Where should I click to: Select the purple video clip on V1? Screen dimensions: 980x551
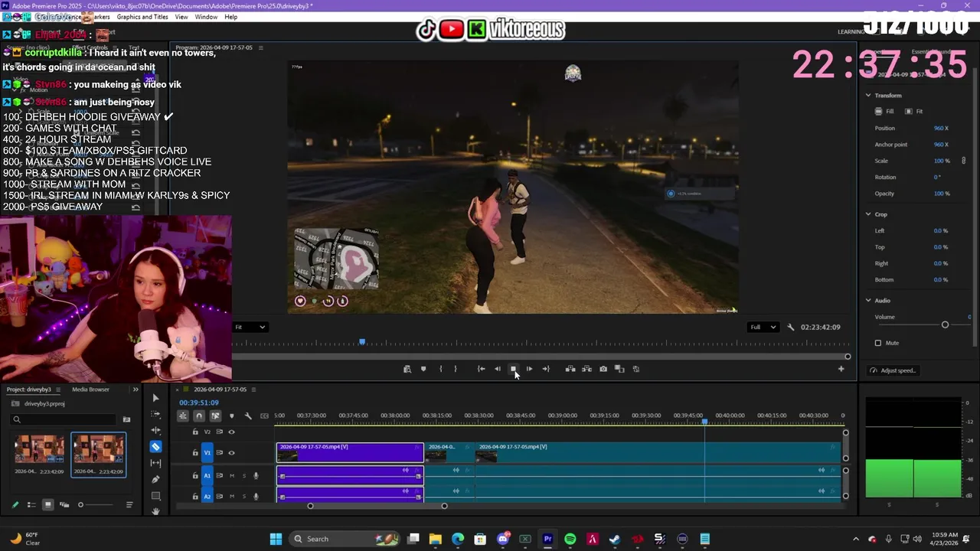pos(350,452)
